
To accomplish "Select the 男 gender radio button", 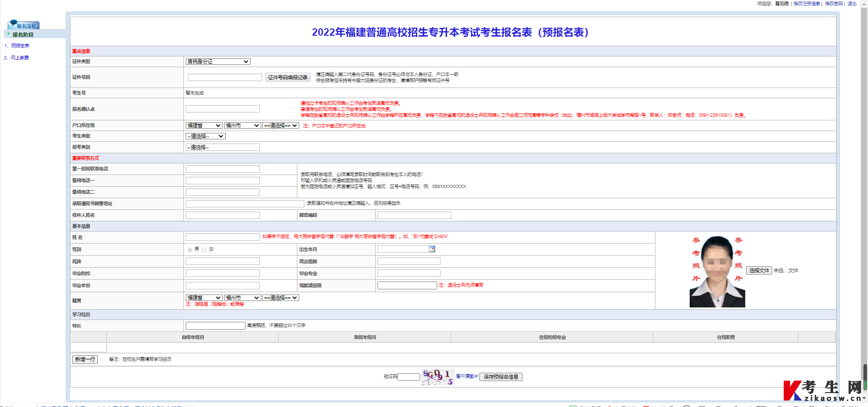I will (190, 250).
